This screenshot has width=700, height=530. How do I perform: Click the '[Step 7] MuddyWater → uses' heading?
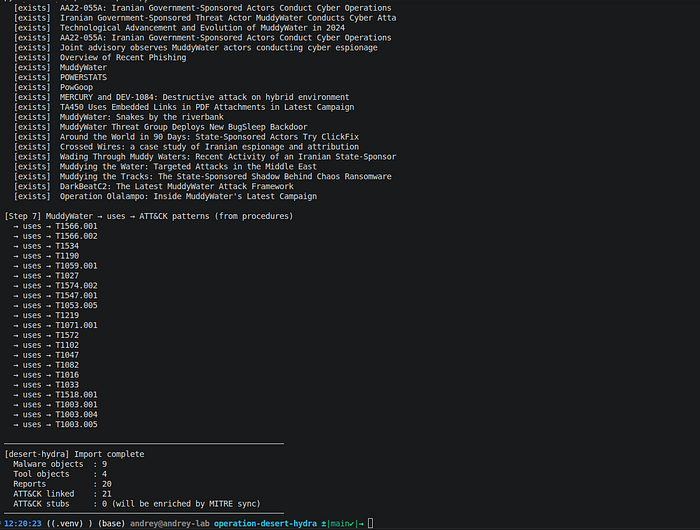[x=149, y=216]
